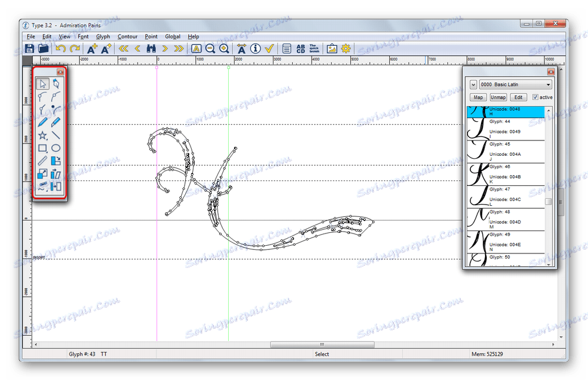588x381 pixels.
Task: Click the zoom in magnifier
Action: click(x=223, y=49)
